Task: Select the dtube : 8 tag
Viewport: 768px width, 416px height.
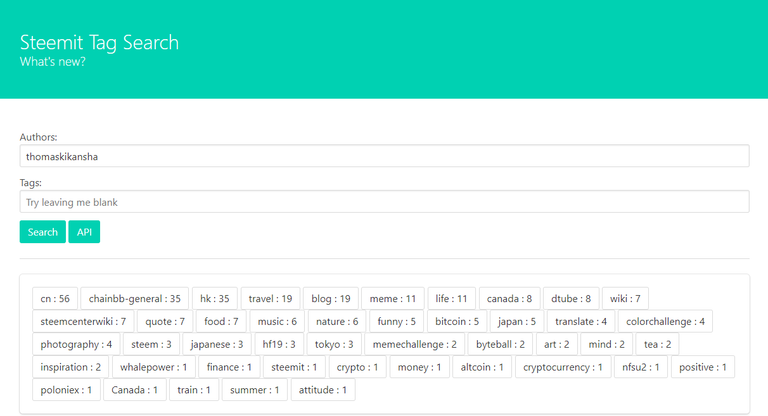Action: coord(571,298)
